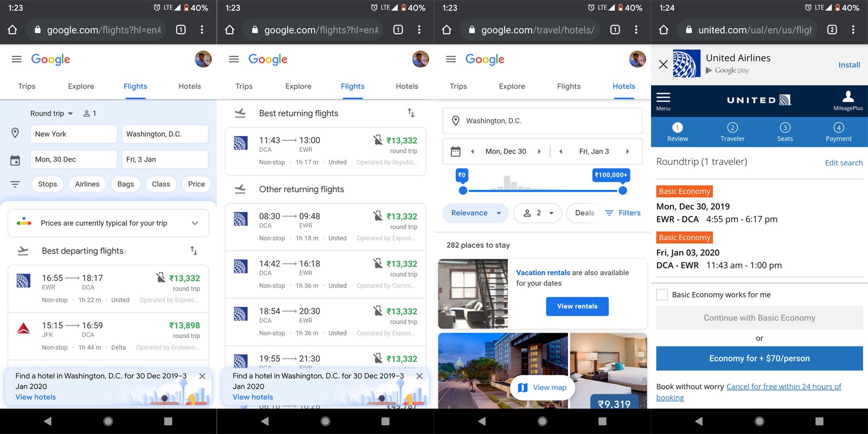Click New York origin field
Viewport: 868px width, 434px height.
74,134
